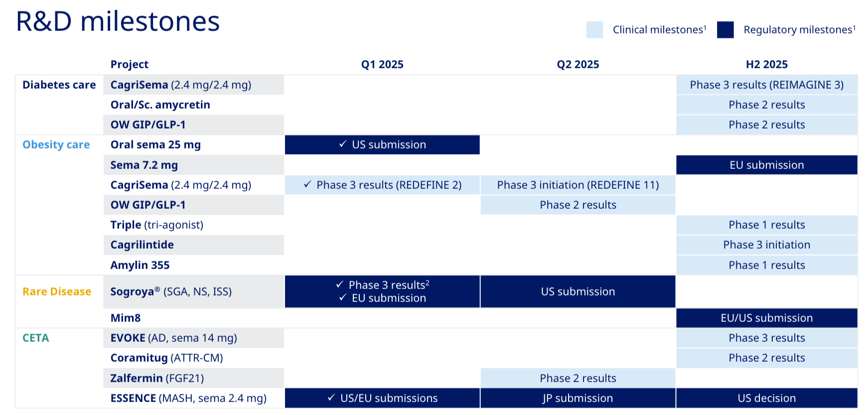
Task: Click the Obesity care category label
Action: click(x=56, y=145)
